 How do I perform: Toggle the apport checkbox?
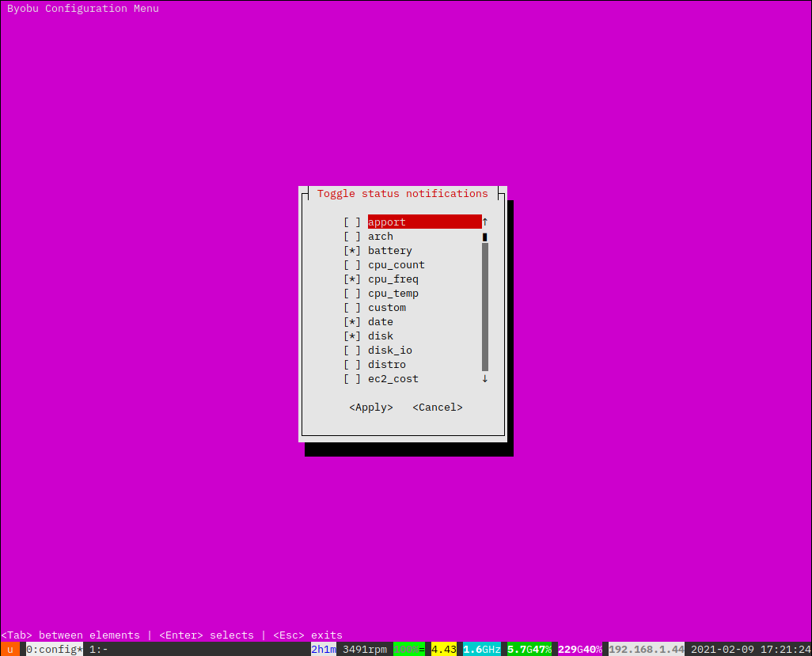point(352,222)
